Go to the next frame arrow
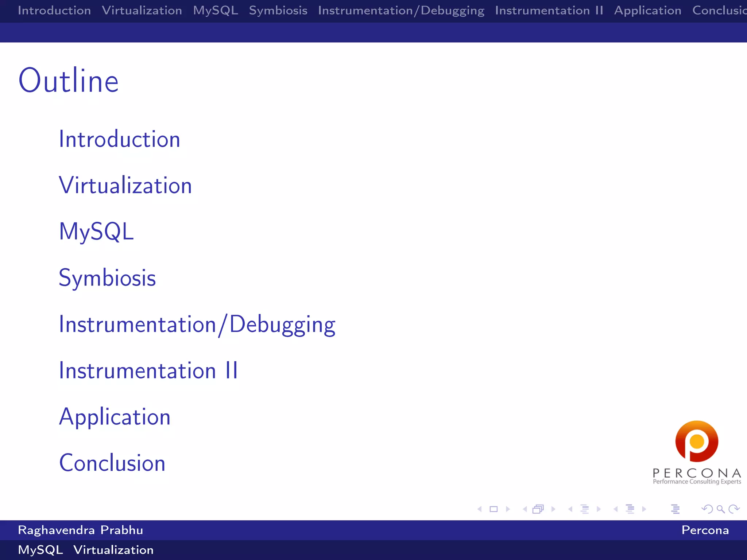Image resolution: width=747 pixels, height=560 pixels. point(553,509)
